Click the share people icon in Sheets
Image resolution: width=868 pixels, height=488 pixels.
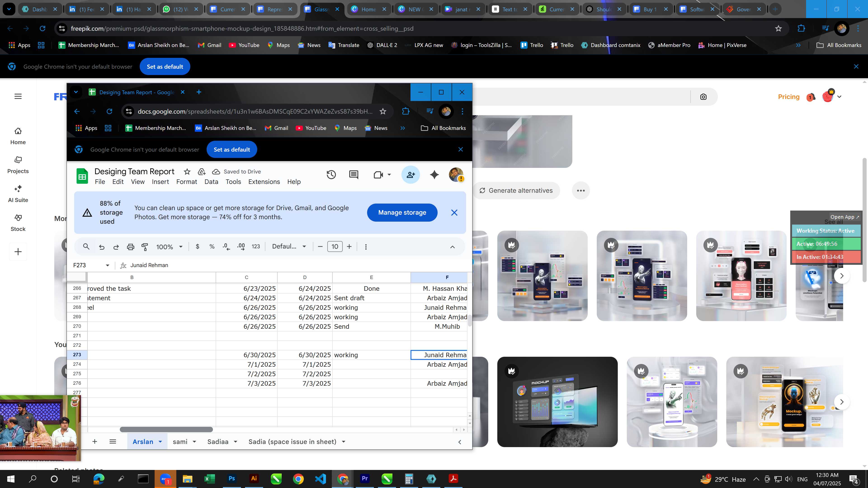(410, 174)
